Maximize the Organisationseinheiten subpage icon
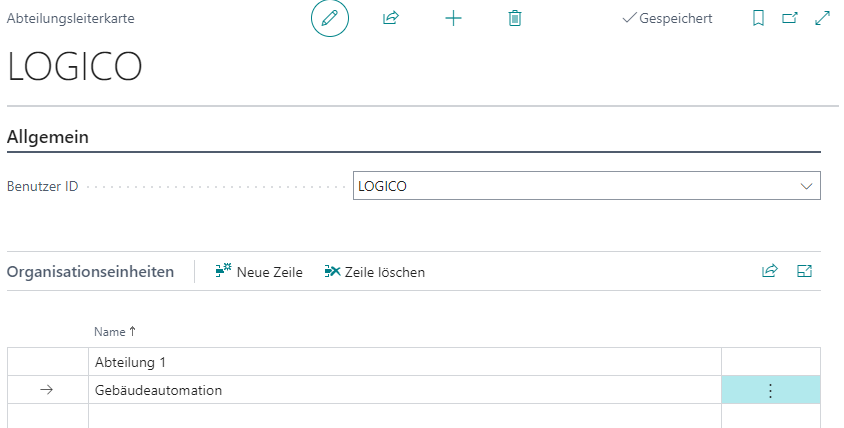The width and height of the screenshot is (844, 428). [x=804, y=271]
